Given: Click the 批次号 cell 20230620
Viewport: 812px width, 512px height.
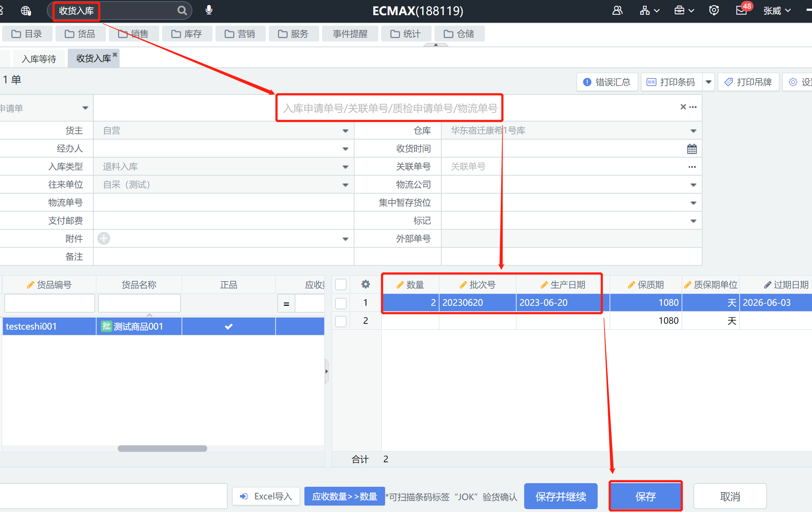Looking at the screenshot, I should tap(478, 303).
